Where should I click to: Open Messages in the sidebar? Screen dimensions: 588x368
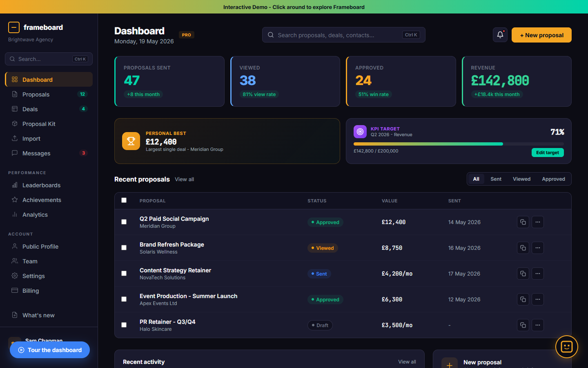(49, 153)
